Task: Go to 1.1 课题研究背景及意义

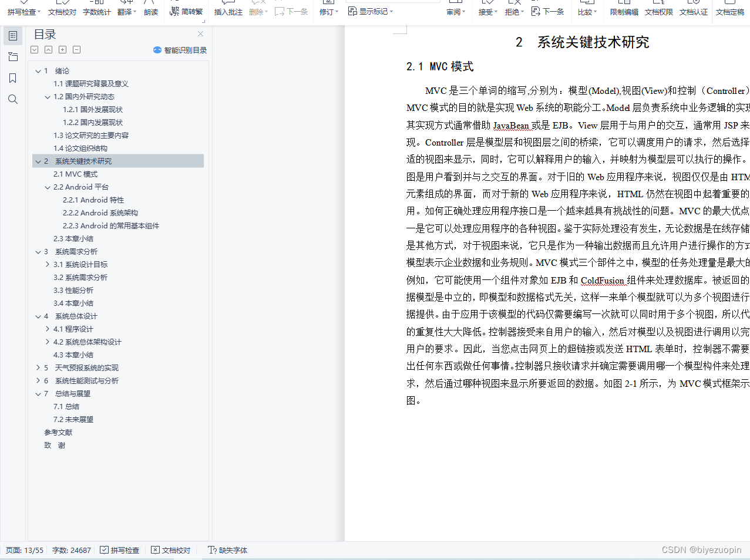Action: click(91, 84)
